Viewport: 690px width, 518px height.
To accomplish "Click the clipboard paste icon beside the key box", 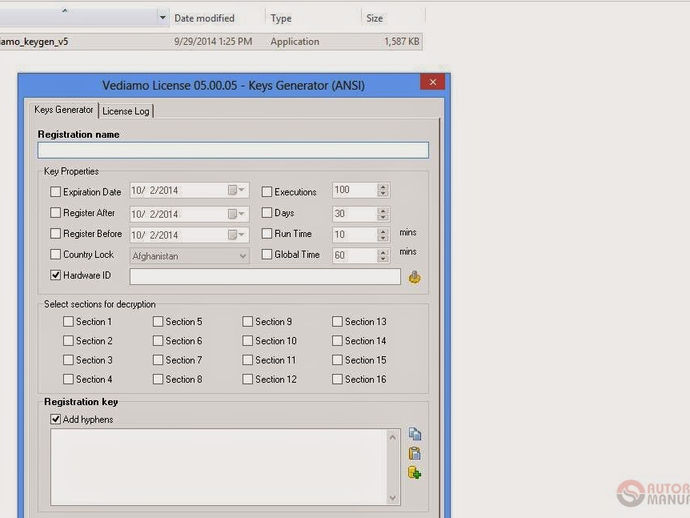I will 415,453.
